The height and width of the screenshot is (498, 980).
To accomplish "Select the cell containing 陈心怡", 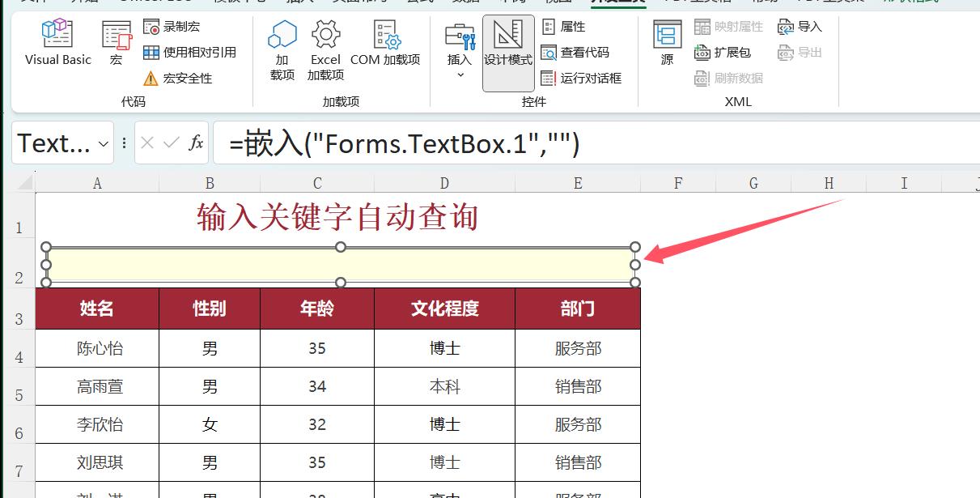I will [x=97, y=348].
